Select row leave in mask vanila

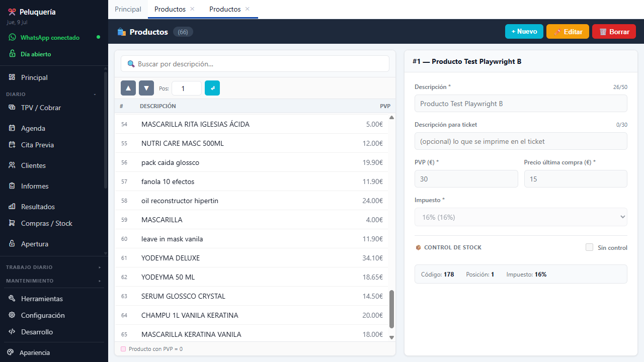(252, 239)
